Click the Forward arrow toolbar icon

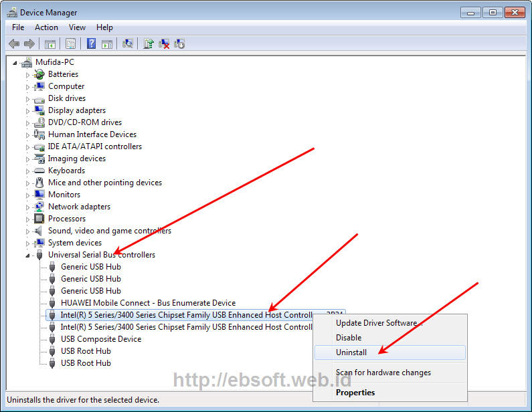tap(29, 43)
